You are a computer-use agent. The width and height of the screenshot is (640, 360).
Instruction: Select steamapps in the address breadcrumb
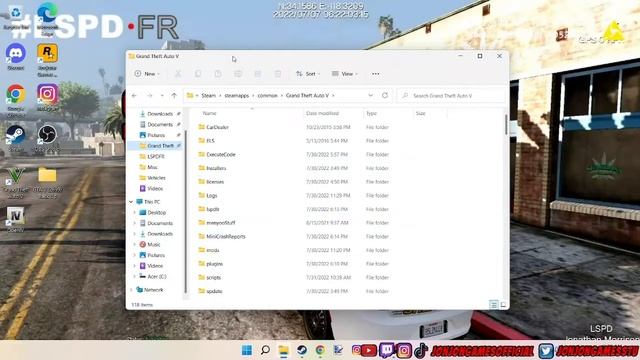point(236,96)
